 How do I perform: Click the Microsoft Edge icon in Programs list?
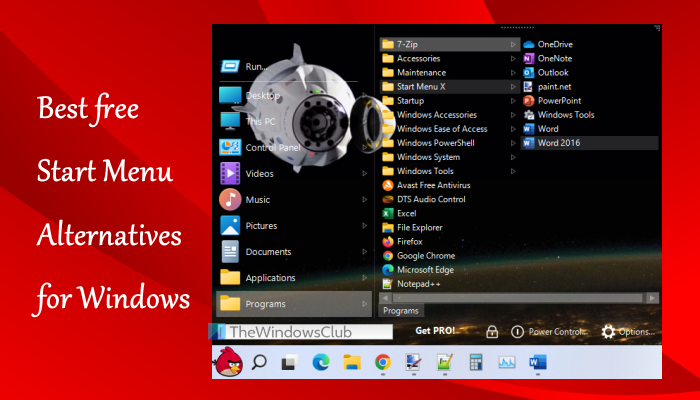tap(388, 270)
